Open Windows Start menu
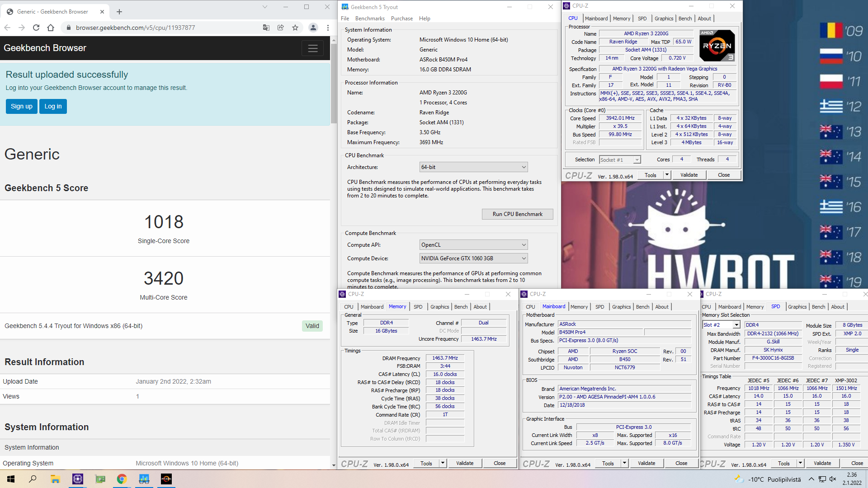Screen dimensions: 868x488 tap(11, 479)
